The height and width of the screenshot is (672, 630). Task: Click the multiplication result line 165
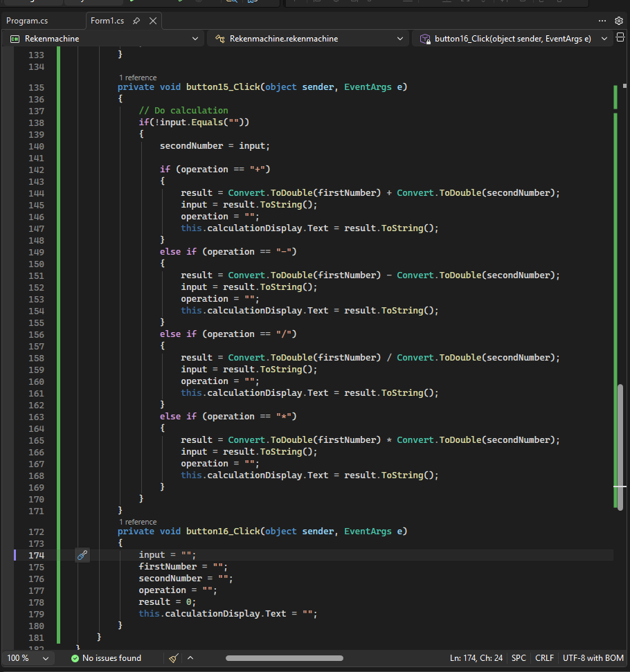click(x=370, y=439)
